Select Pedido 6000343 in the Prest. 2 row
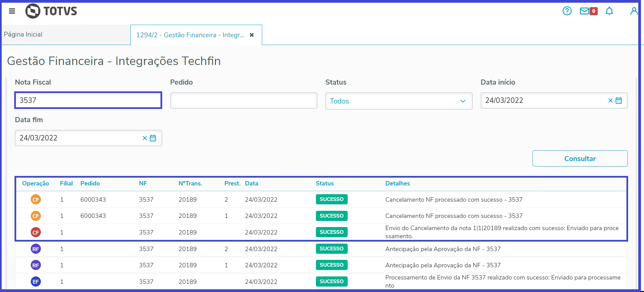Screen dimensions: 644x292 click(x=93, y=200)
